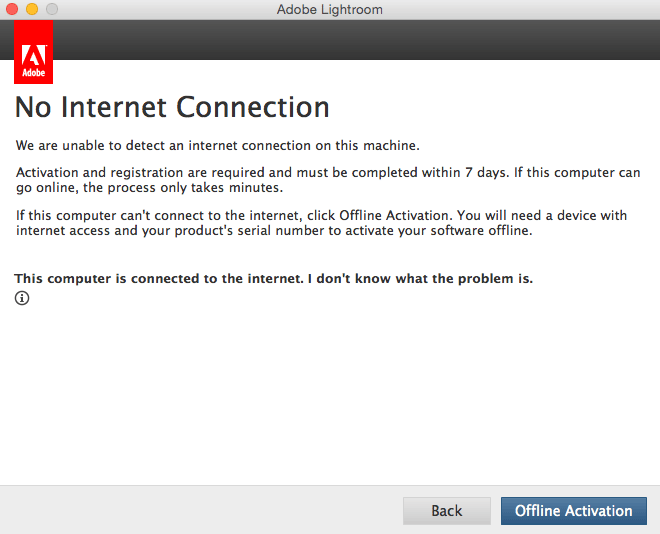Viewport: 660px width, 534px height.
Task: Click the Adobe Lightroom title bar text
Action: tap(329, 10)
